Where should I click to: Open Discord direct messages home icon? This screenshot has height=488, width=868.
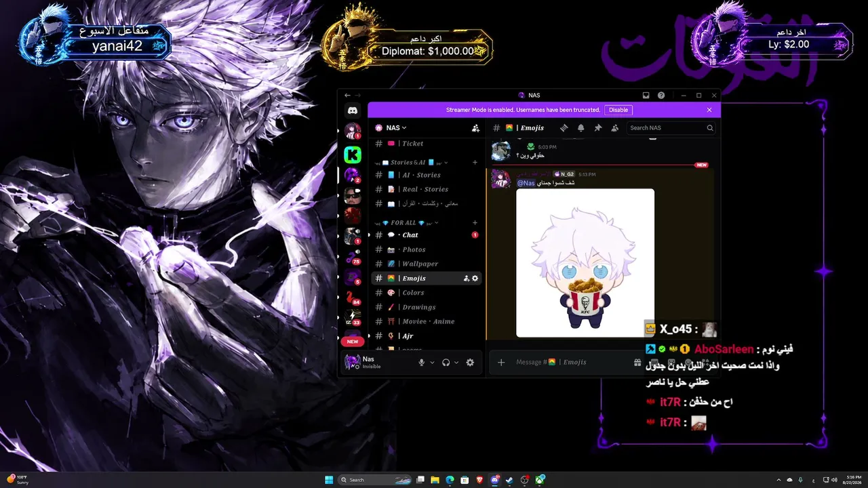point(353,110)
